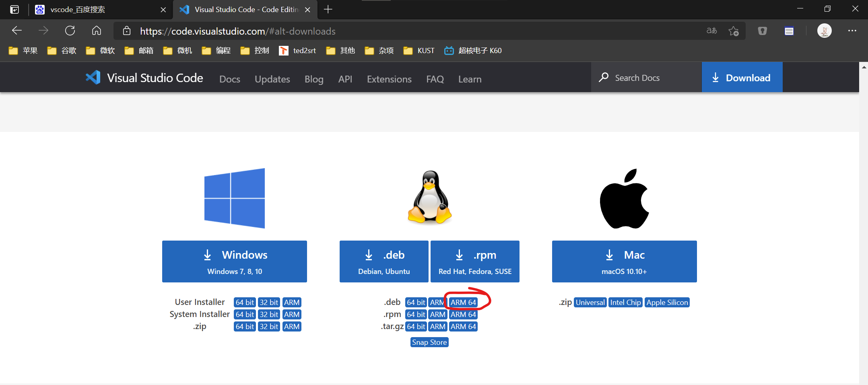Open the Extensions navigation item
Image resolution: width=868 pixels, height=385 pixels.
click(389, 79)
